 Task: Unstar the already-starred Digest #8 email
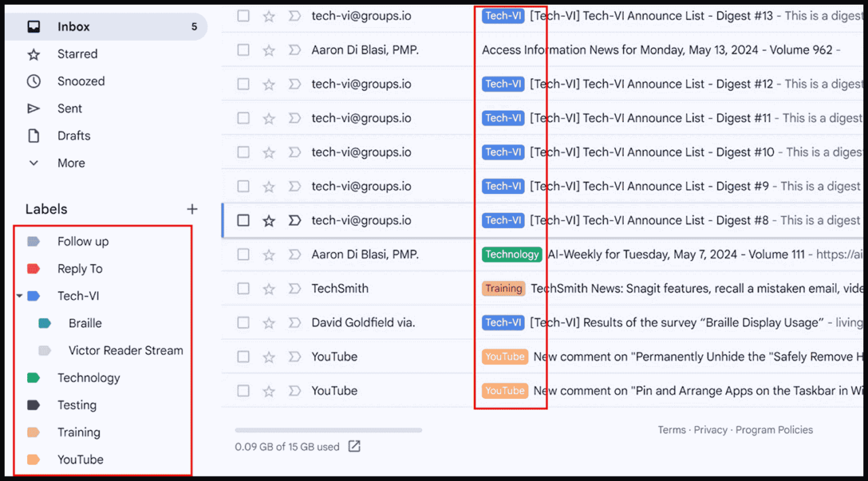pos(269,220)
